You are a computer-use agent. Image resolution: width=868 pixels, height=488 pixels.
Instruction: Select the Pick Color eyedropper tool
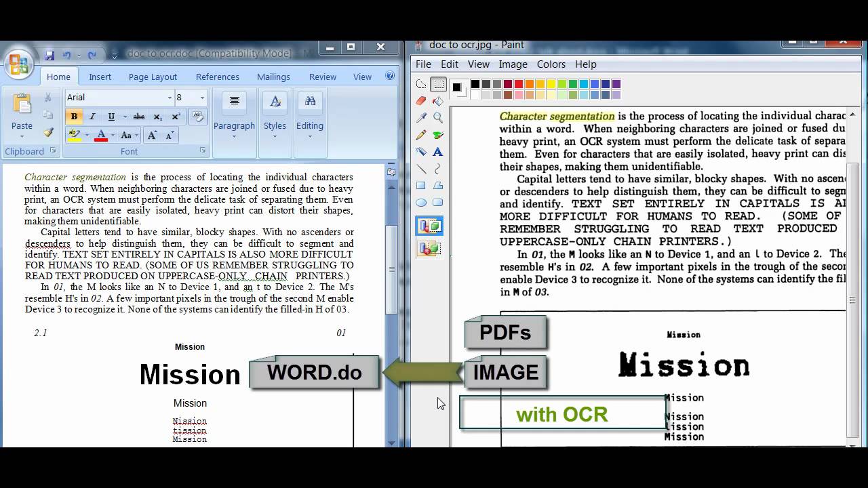coord(421,118)
